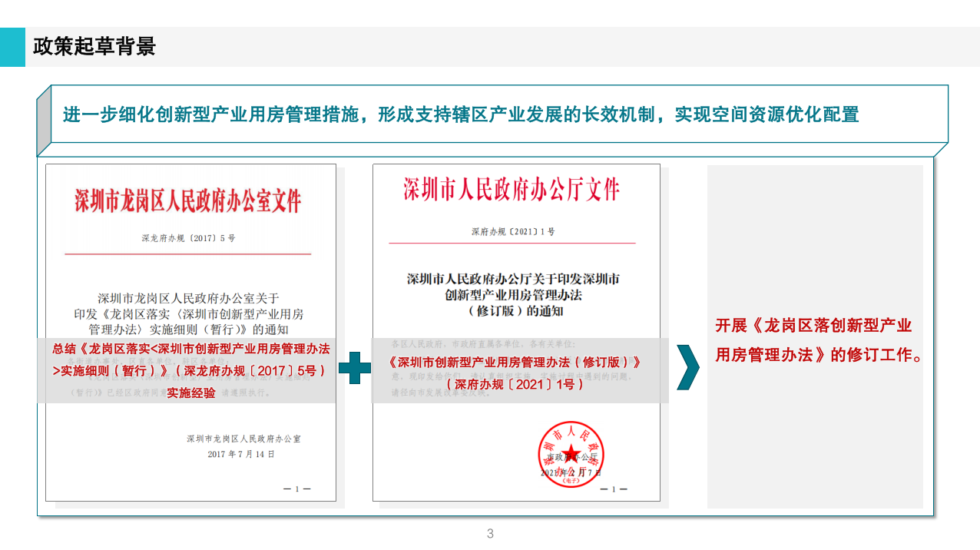980x550 pixels.
Task: Click the date 2017年7月14日
Action: point(240,454)
